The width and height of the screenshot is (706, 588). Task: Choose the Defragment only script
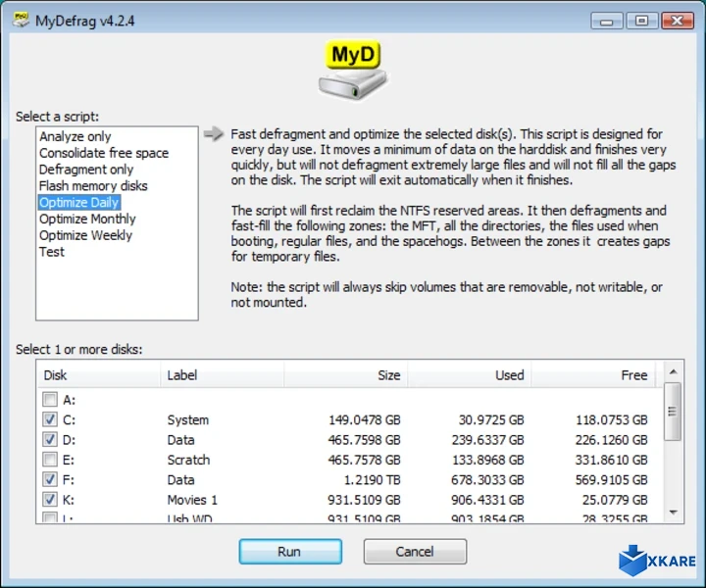point(86,170)
